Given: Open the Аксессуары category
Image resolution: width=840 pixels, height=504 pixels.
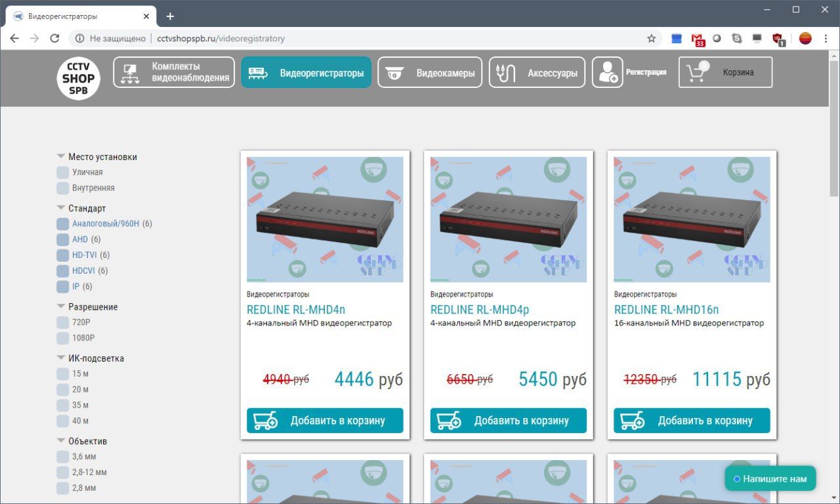Looking at the screenshot, I should click(537, 72).
